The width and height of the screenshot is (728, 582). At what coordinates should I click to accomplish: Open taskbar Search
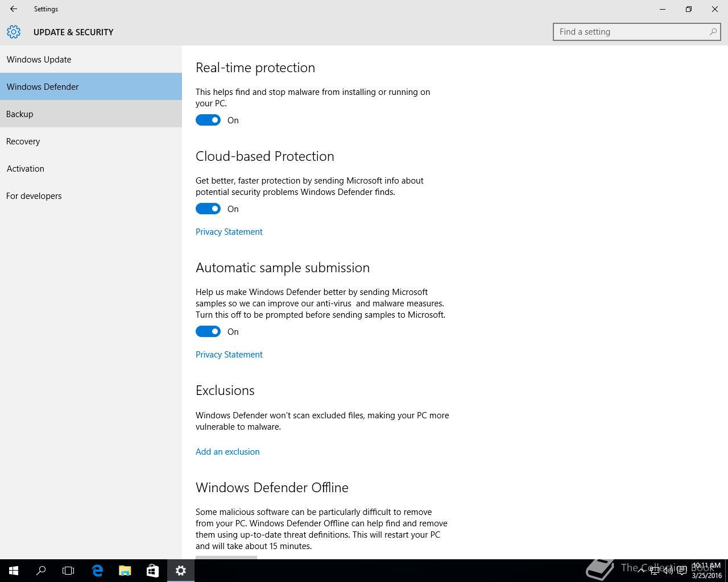(41, 571)
